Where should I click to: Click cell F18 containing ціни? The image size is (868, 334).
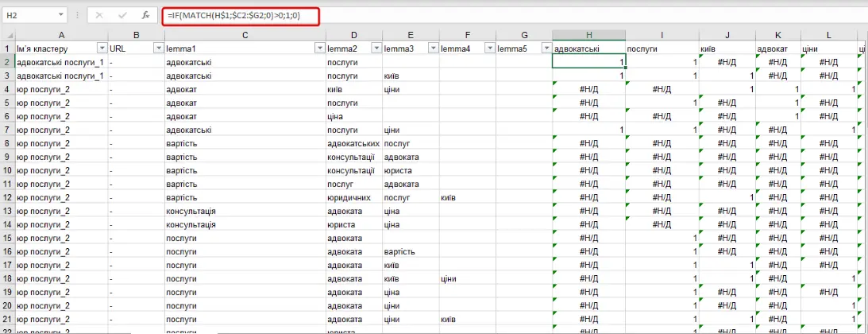[x=467, y=278]
